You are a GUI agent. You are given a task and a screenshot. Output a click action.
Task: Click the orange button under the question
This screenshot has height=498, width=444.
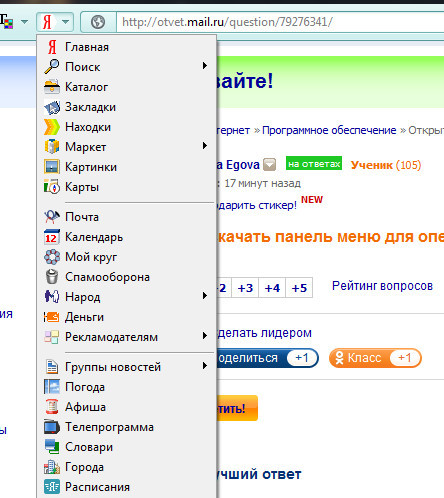[x=237, y=408]
